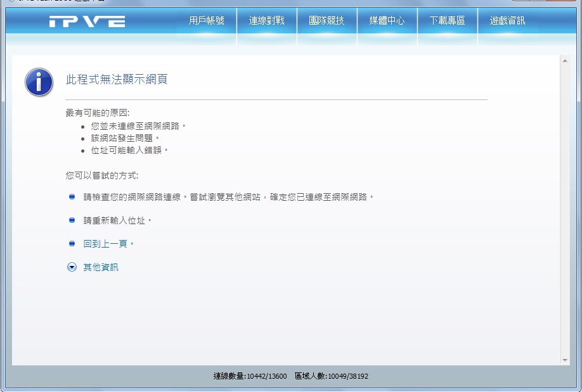The height and width of the screenshot is (392, 582).
Task: Open the 用戶帳號 tab
Action: tap(206, 21)
